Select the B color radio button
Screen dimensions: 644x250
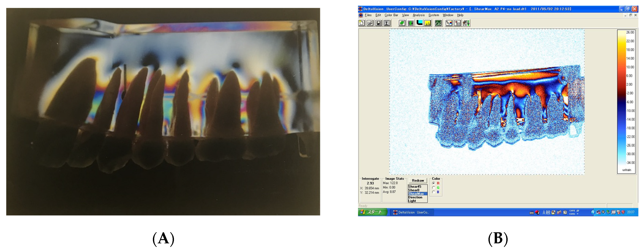click(x=434, y=192)
